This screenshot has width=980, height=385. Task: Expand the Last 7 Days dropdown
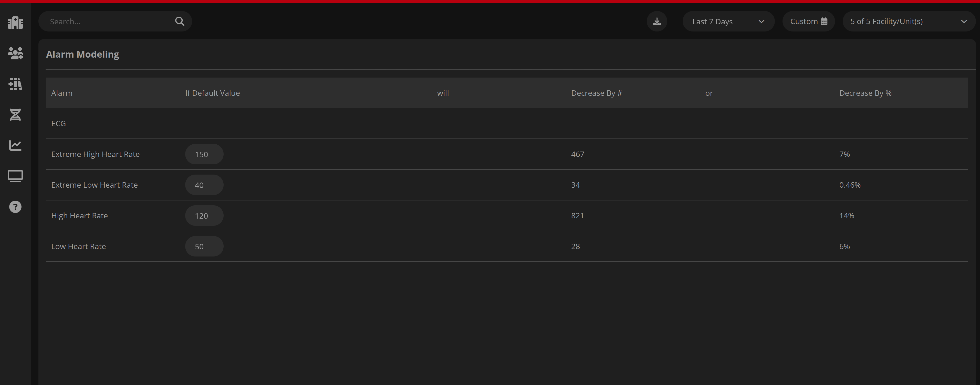pos(728,21)
